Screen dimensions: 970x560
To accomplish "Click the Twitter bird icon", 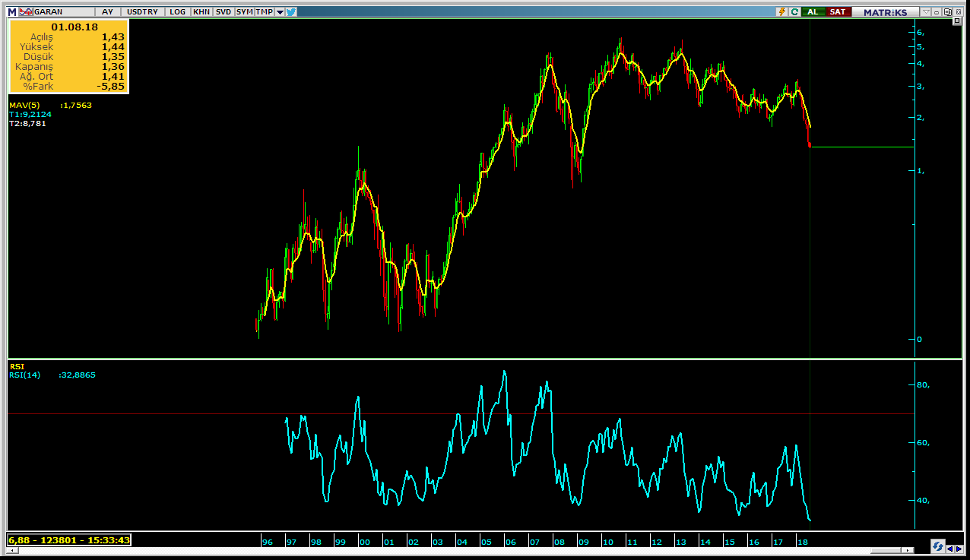I will point(291,12).
